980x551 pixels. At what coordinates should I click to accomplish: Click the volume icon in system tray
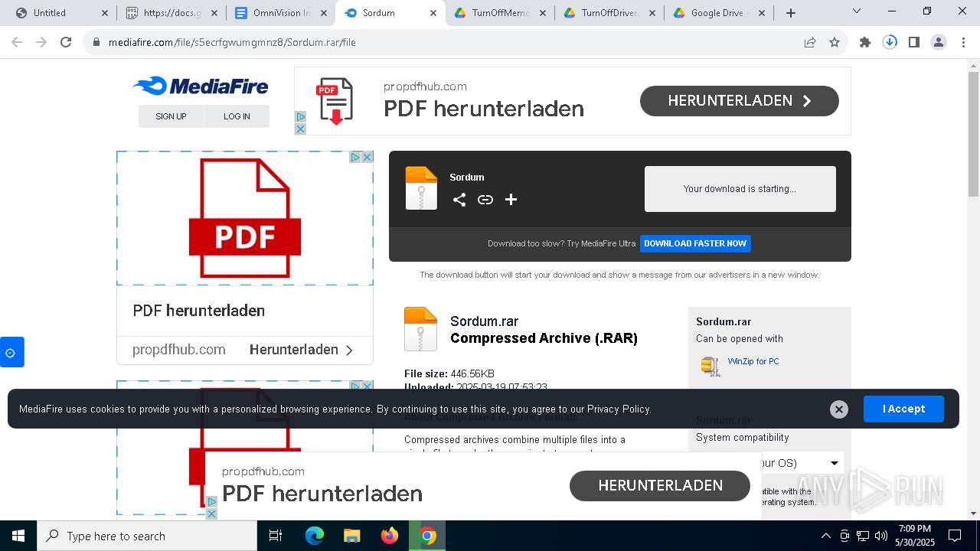pyautogui.click(x=881, y=536)
